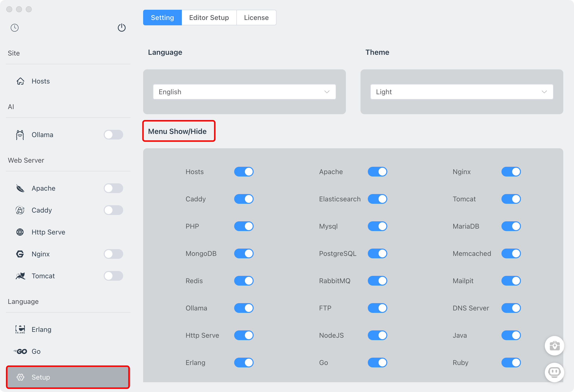Select the Nginx icon in sidebar
The width and height of the screenshot is (574, 392).
coord(20,254)
